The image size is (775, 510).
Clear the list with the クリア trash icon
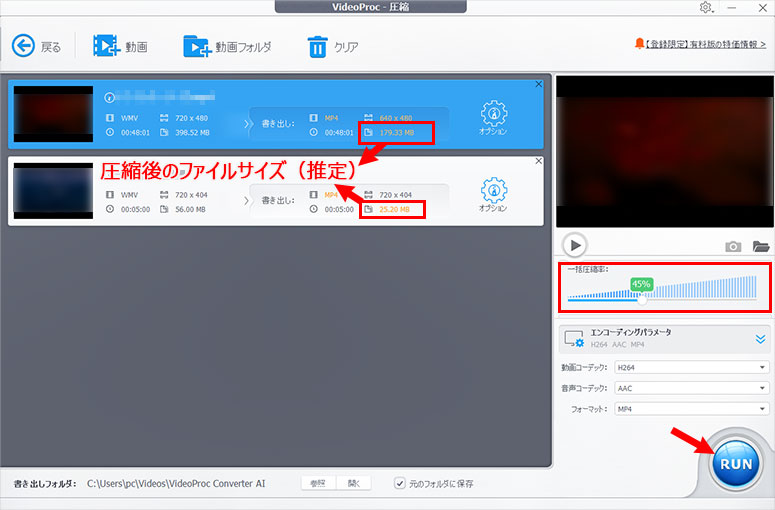(317, 46)
